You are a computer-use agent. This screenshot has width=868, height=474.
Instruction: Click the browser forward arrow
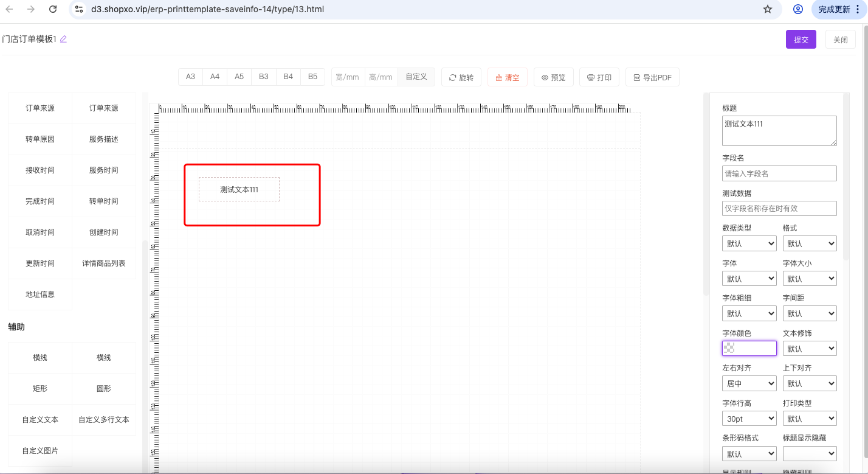coord(31,9)
